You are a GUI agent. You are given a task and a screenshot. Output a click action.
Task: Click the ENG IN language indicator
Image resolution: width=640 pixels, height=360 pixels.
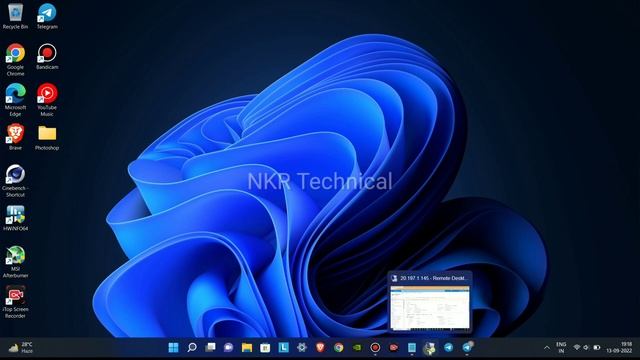point(561,347)
